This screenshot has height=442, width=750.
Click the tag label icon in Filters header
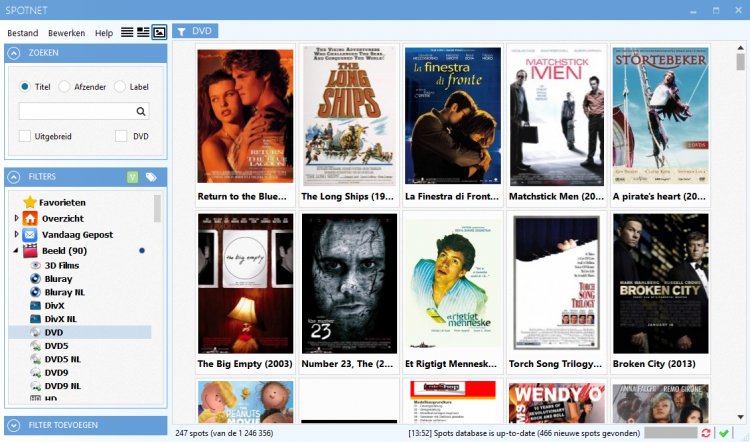click(151, 177)
